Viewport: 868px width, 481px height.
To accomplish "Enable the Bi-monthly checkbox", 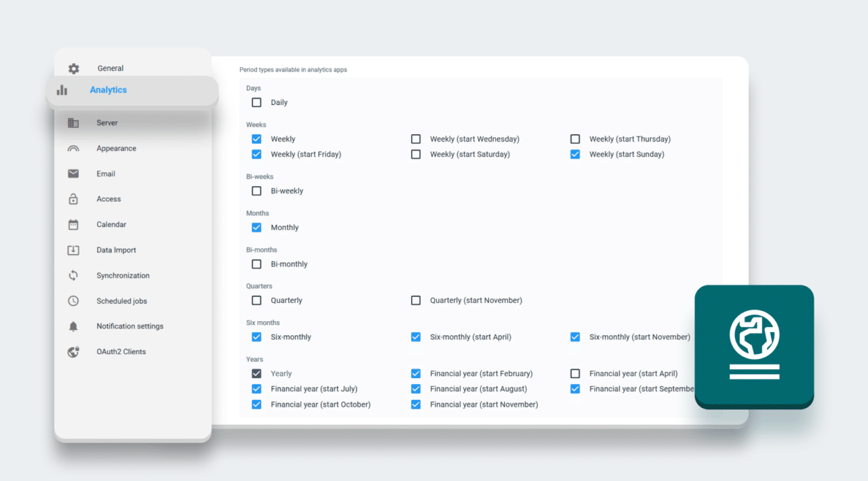I will 256,264.
